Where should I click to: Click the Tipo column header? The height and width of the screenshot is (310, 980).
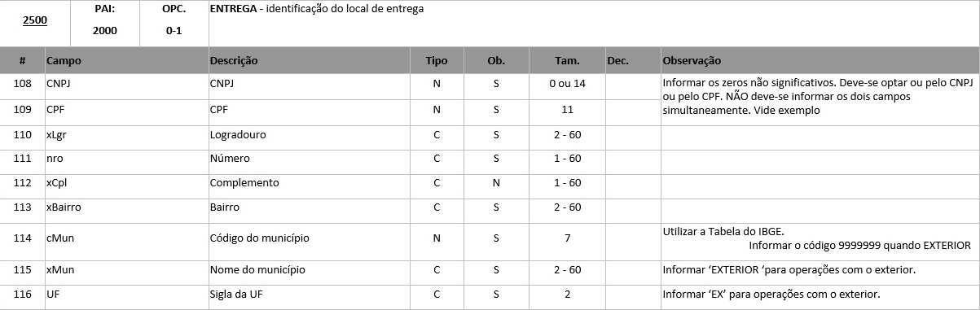[437, 61]
